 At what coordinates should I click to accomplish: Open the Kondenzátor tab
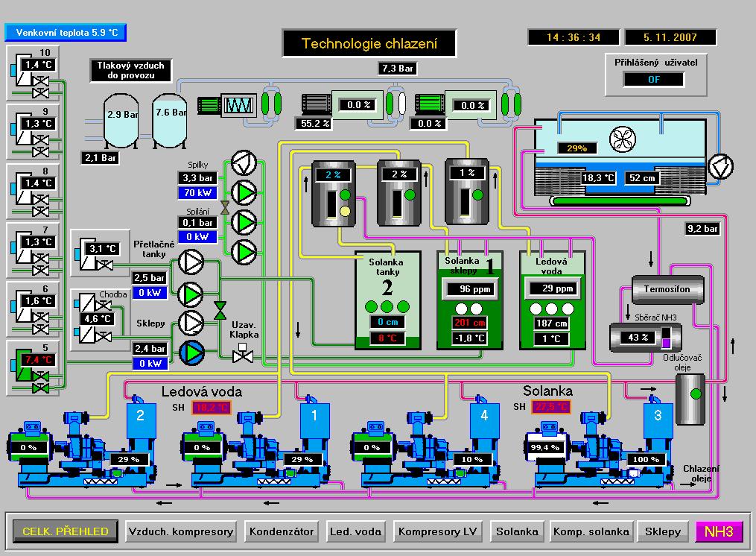(282, 531)
